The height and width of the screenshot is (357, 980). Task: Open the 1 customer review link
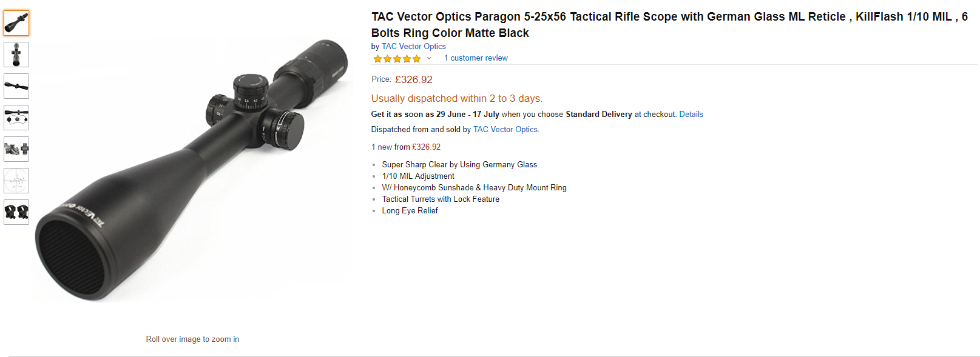(x=476, y=58)
